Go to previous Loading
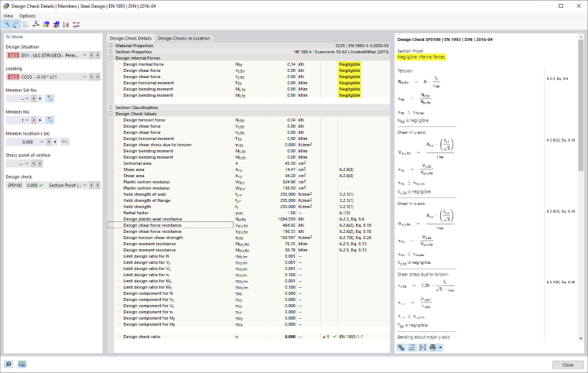Image resolution: width=588 pixels, height=373 pixels. 91,77
